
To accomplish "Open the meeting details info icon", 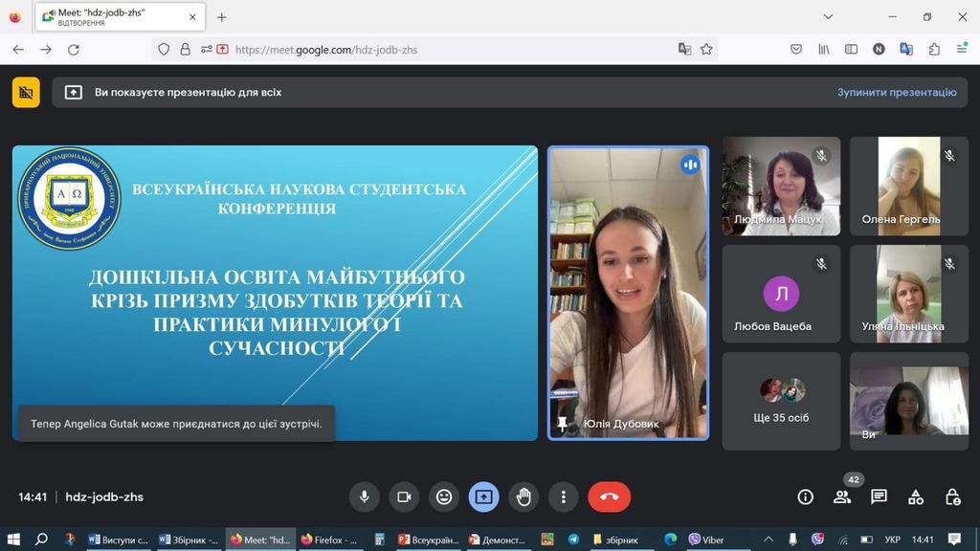I will point(805,496).
